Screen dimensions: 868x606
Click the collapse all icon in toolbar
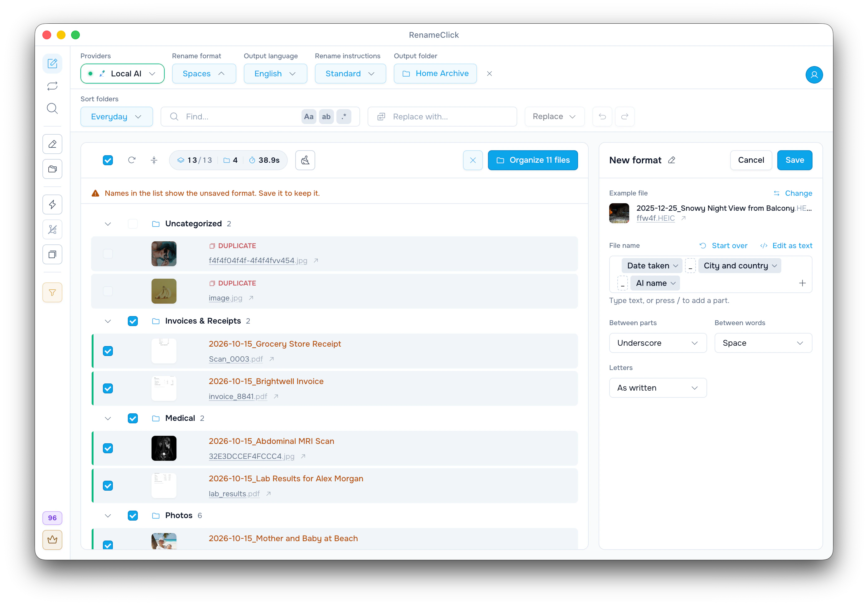coord(154,160)
